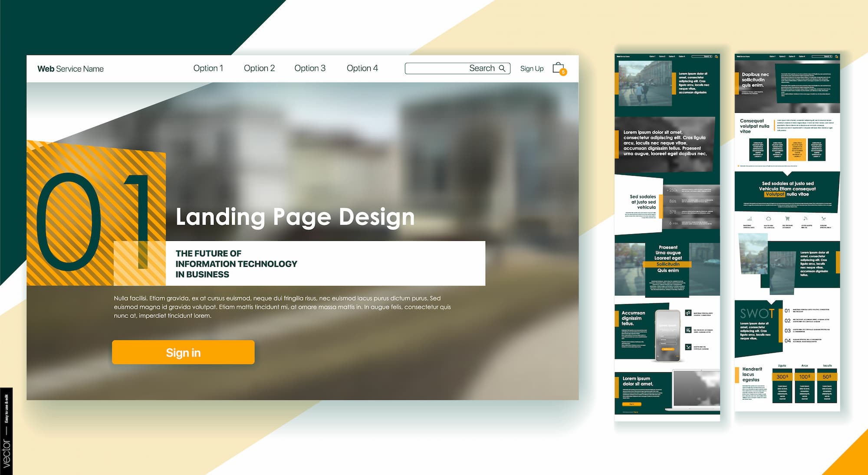Viewport: 868px width, 475px height.
Task: Click the Sign Up toggle button in navbar
Action: coord(529,69)
